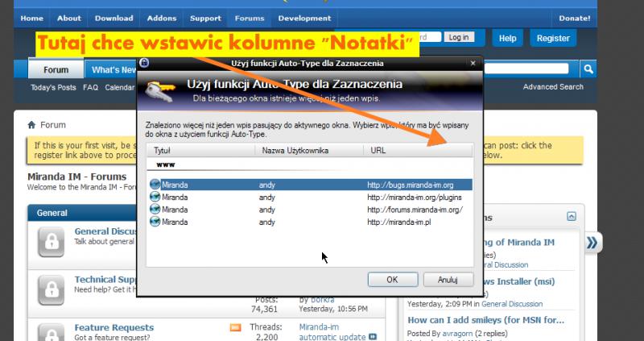Click the lock icon beside General Discussion forum
644x341 pixels.
(52, 243)
